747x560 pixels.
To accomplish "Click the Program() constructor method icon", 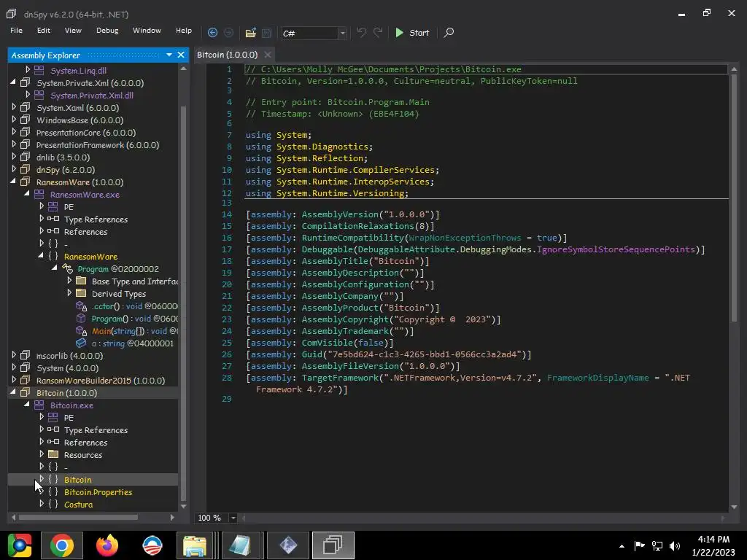I will (81, 318).
